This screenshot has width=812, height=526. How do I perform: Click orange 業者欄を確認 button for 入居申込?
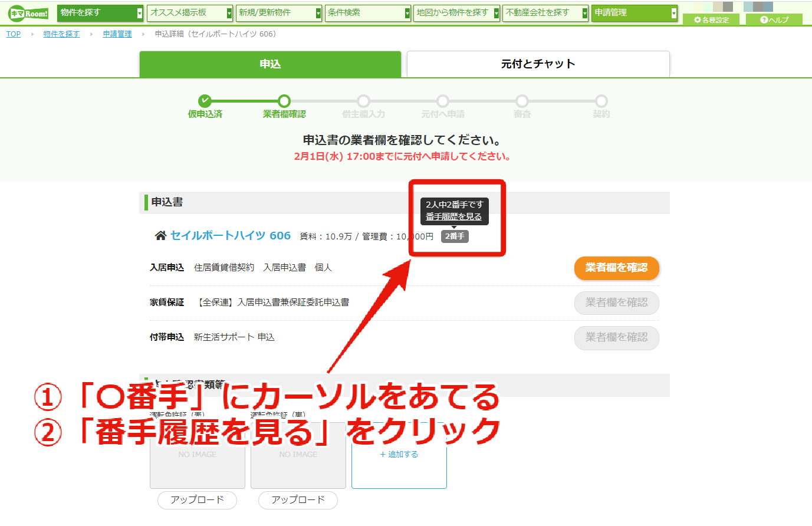[617, 268]
